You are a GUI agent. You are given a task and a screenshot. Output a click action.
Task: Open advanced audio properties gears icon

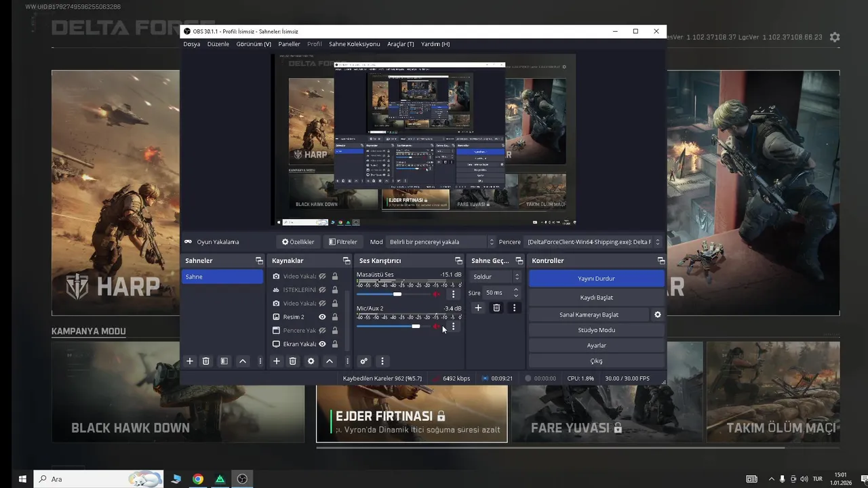(364, 361)
